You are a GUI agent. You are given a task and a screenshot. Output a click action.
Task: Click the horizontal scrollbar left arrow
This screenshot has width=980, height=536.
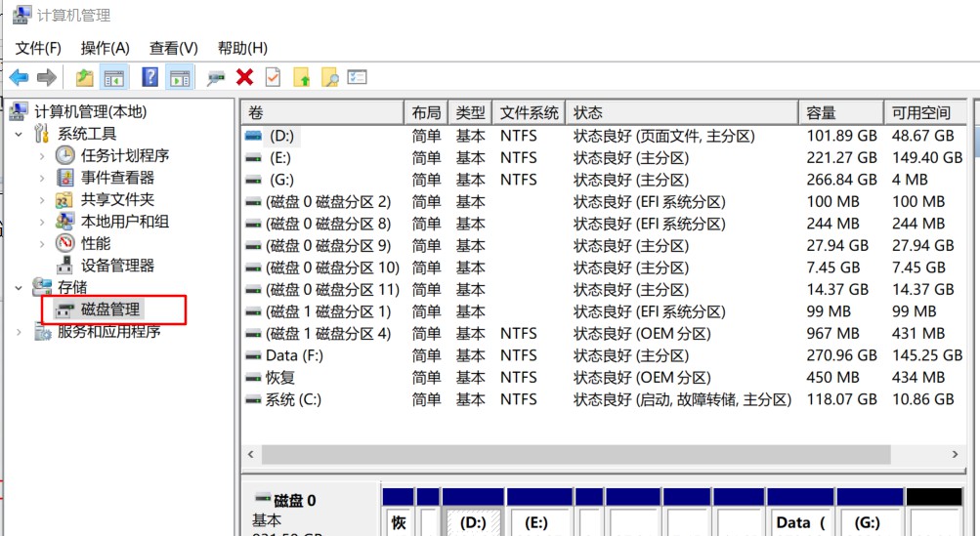click(251, 454)
